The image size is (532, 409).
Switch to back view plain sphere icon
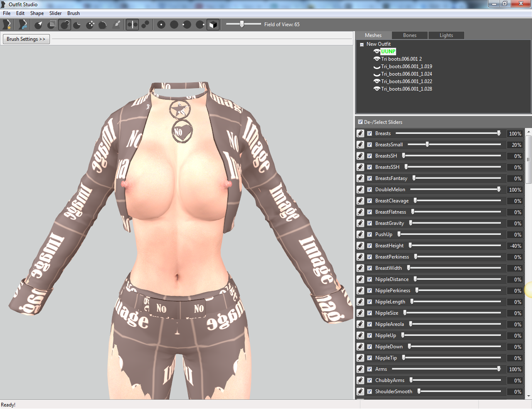coord(174,25)
